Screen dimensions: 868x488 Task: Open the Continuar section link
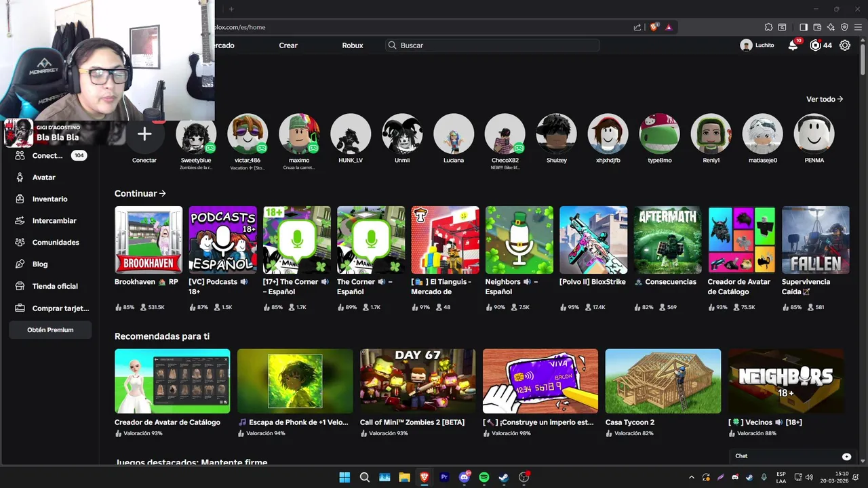(140, 193)
